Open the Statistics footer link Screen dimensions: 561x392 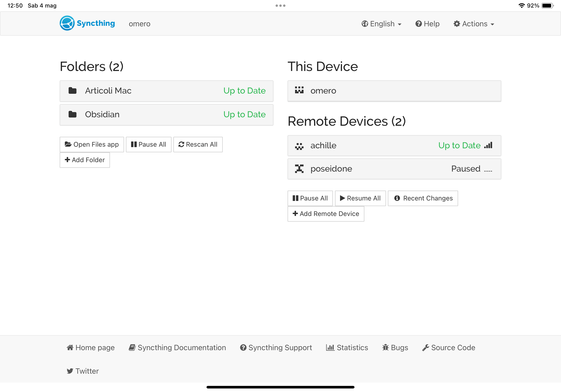347,347
